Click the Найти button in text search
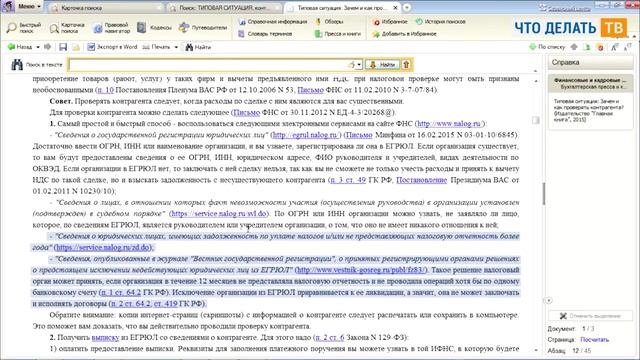 pos(383,64)
